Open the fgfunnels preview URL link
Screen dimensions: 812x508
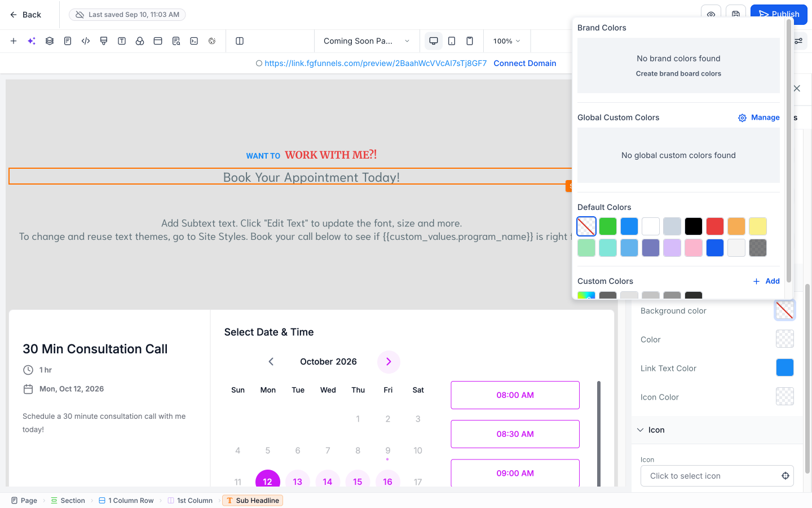click(376, 63)
